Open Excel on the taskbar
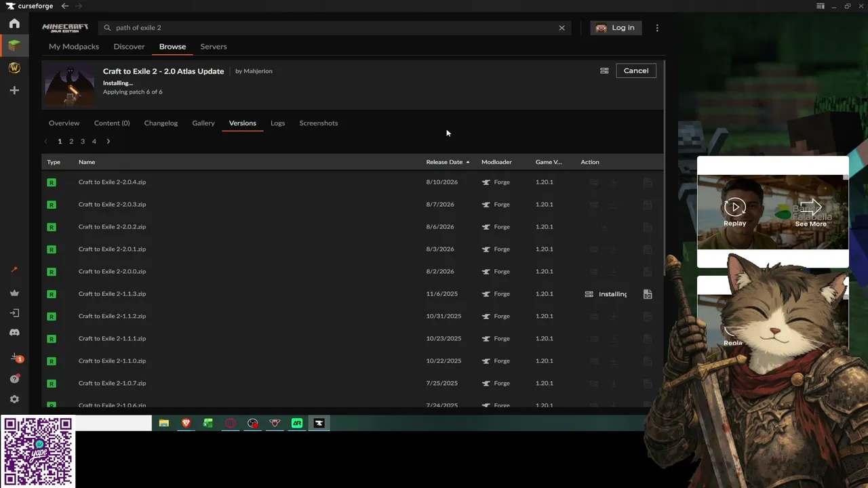 (208, 424)
